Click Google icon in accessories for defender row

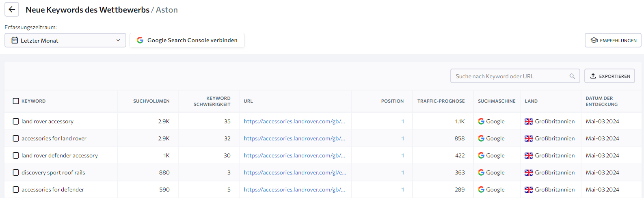pyautogui.click(x=481, y=189)
